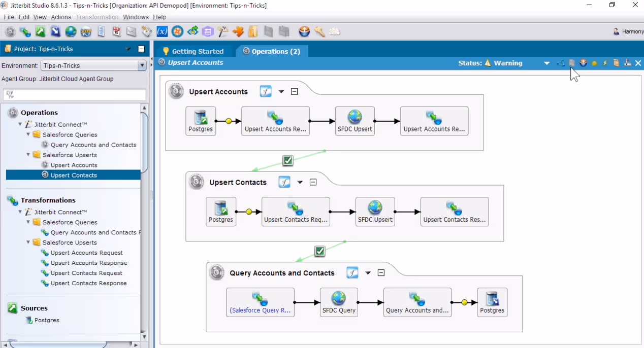Open the File menu

(9, 17)
